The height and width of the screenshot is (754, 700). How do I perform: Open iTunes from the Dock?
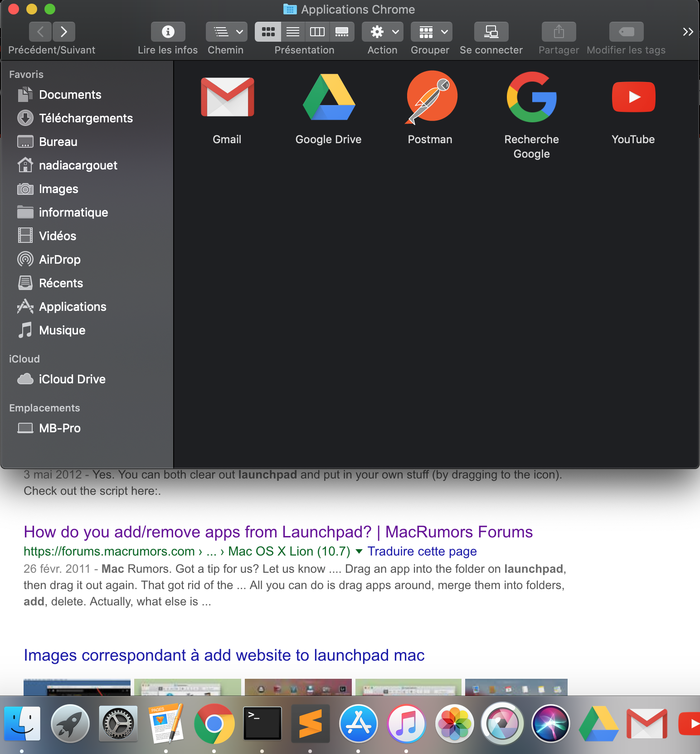pyautogui.click(x=406, y=724)
